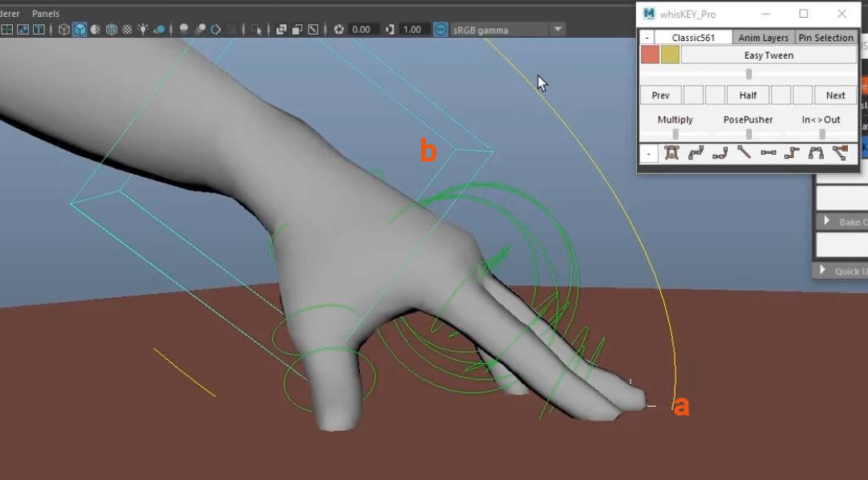This screenshot has width=868, height=480.
Task: Click the PosePusher slider handle
Action: pos(749,134)
